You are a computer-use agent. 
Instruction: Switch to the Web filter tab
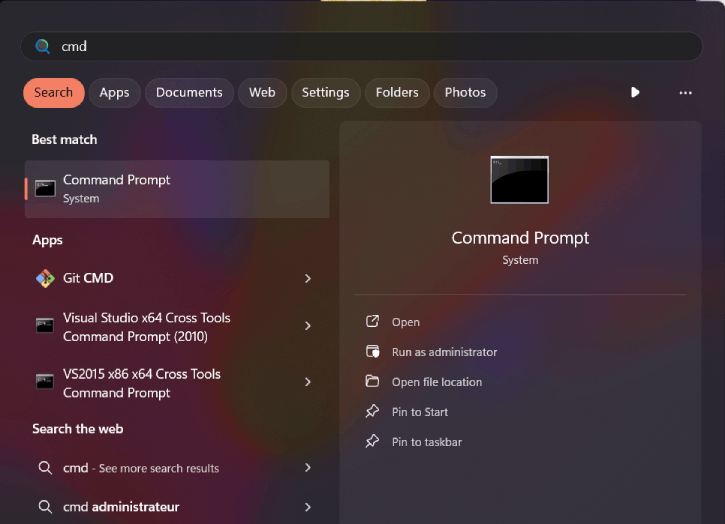[262, 92]
